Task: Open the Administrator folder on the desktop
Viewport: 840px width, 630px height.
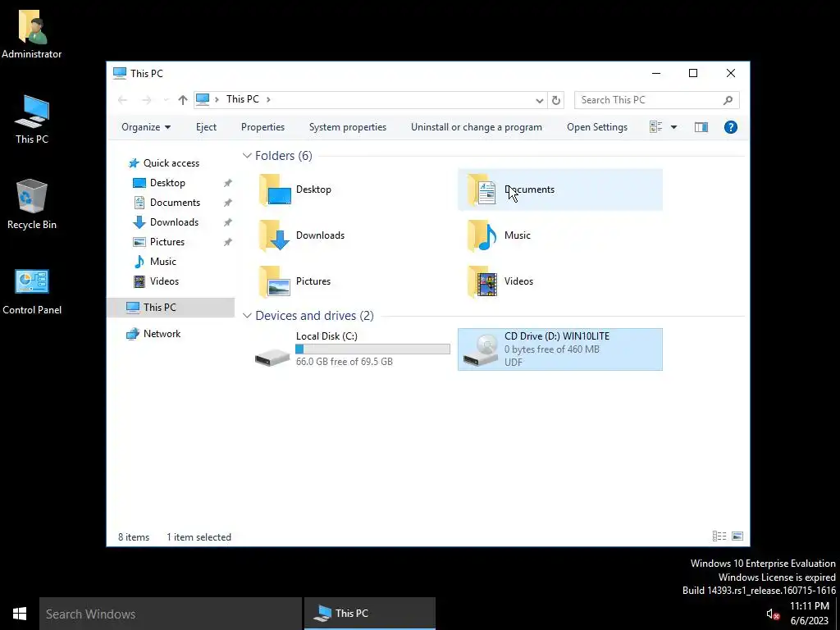Action: click(x=32, y=34)
